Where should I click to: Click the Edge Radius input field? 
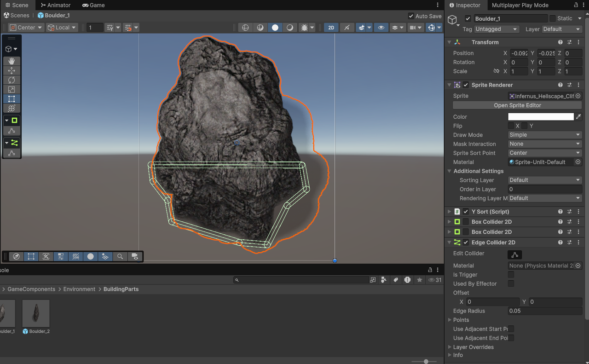[x=545, y=311]
